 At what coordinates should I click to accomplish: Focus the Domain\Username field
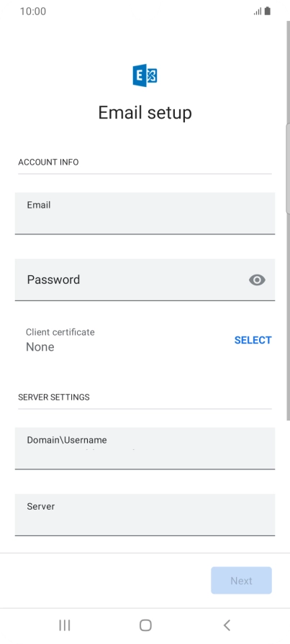[145, 448]
